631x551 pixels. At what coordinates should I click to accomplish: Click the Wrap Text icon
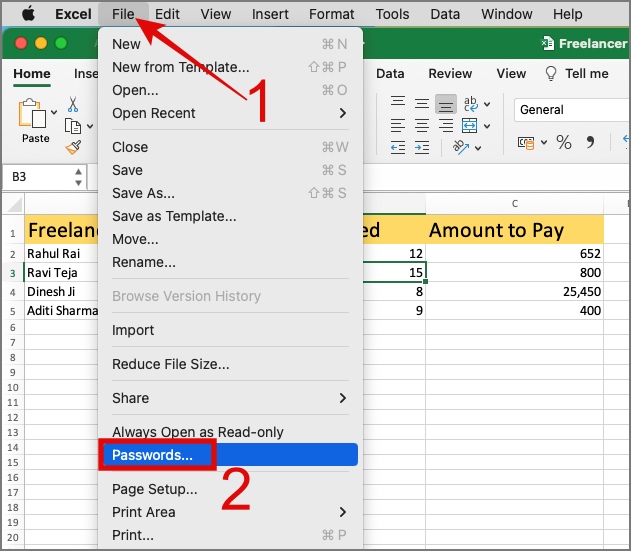click(x=470, y=104)
